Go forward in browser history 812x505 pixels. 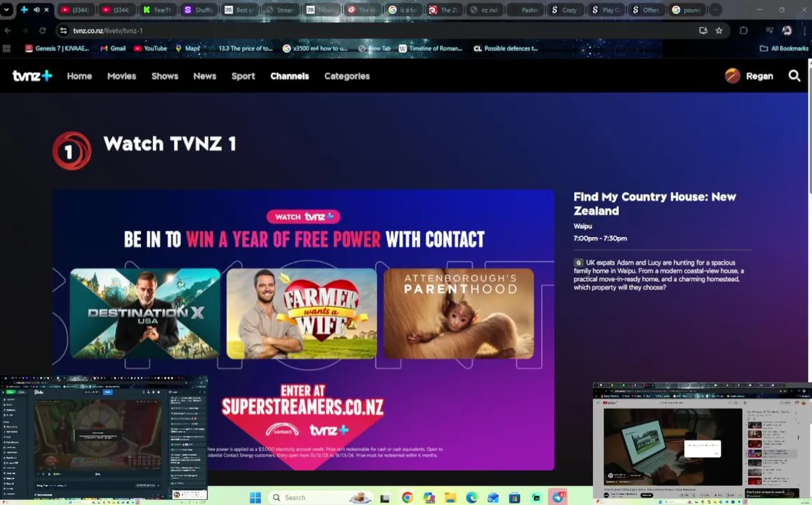point(25,31)
